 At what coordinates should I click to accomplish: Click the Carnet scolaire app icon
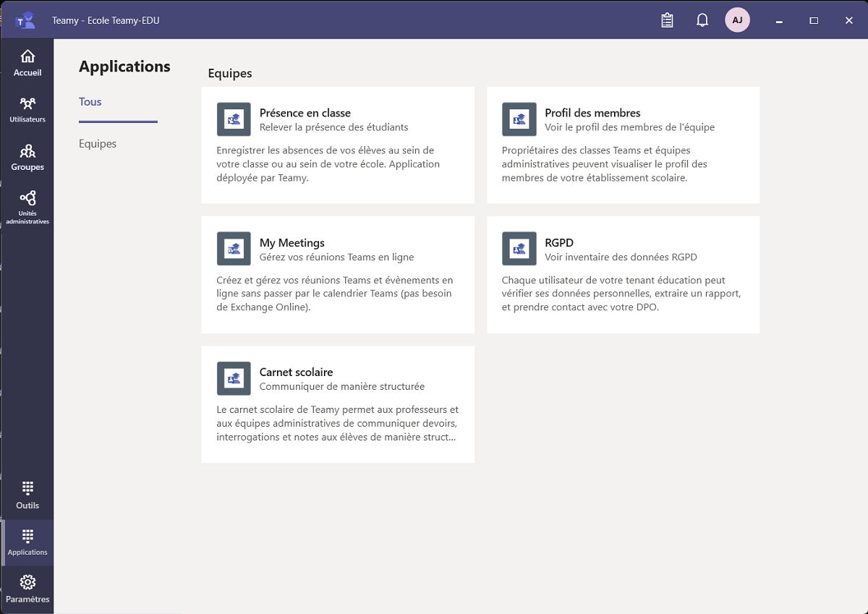(x=234, y=378)
